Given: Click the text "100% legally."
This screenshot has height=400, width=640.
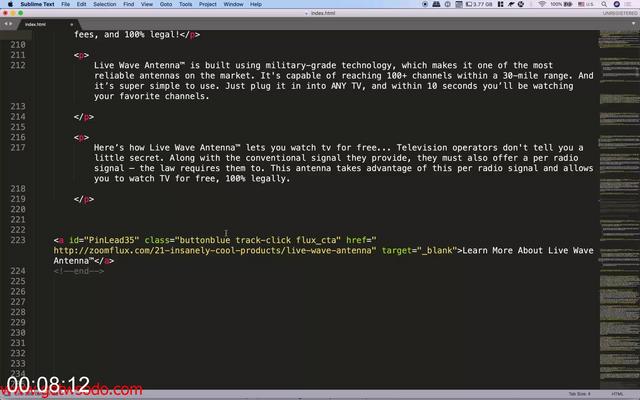Looking at the screenshot, I should [258, 178].
